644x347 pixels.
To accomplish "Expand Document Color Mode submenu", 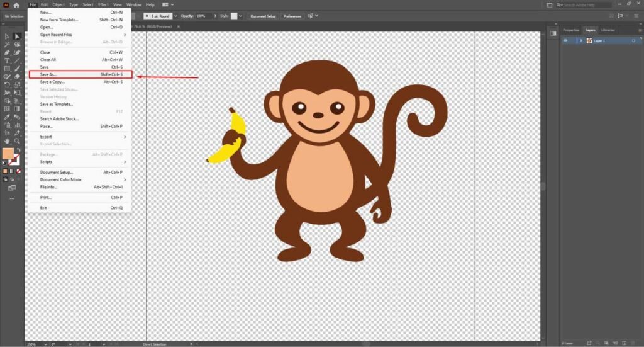I will (x=80, y=179).
